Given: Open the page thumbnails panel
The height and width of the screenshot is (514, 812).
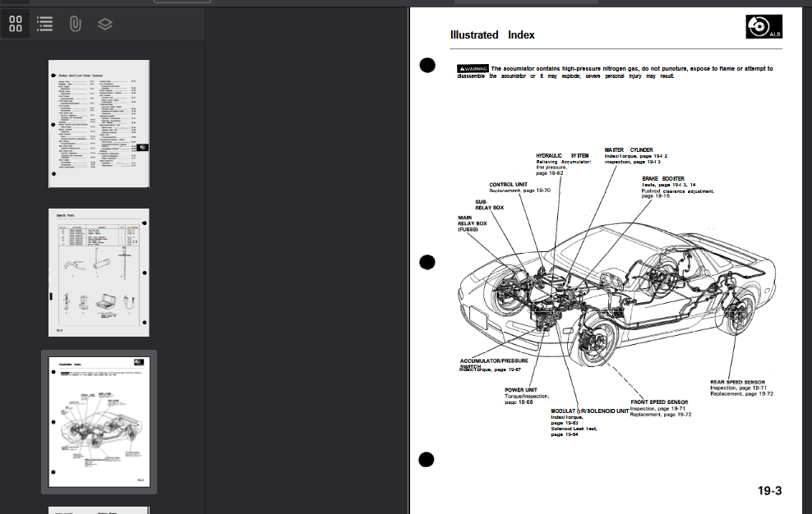Looking at the screenshot, I should pyautogui.click(x=16, y=24).
